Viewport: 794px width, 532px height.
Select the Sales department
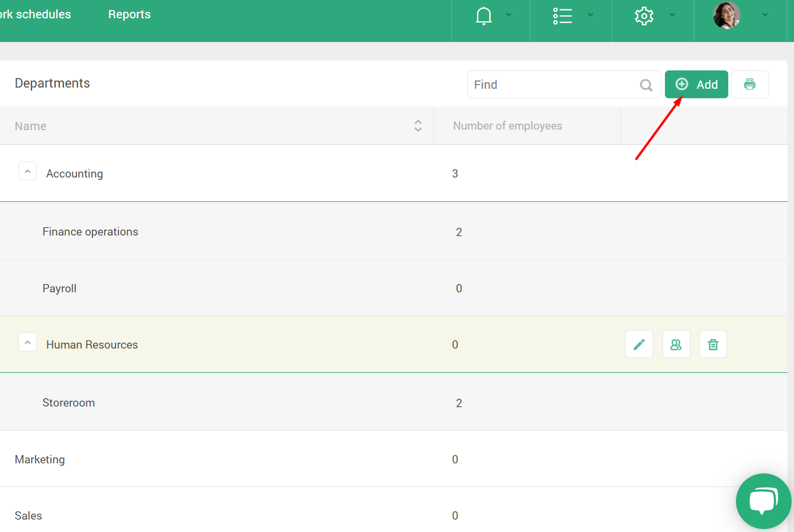[x=28, y=515]
